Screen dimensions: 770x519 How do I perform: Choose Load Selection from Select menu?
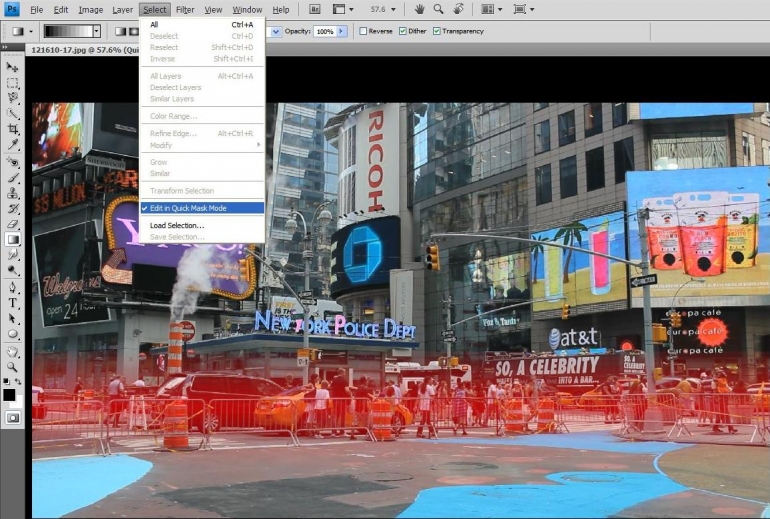202,225
